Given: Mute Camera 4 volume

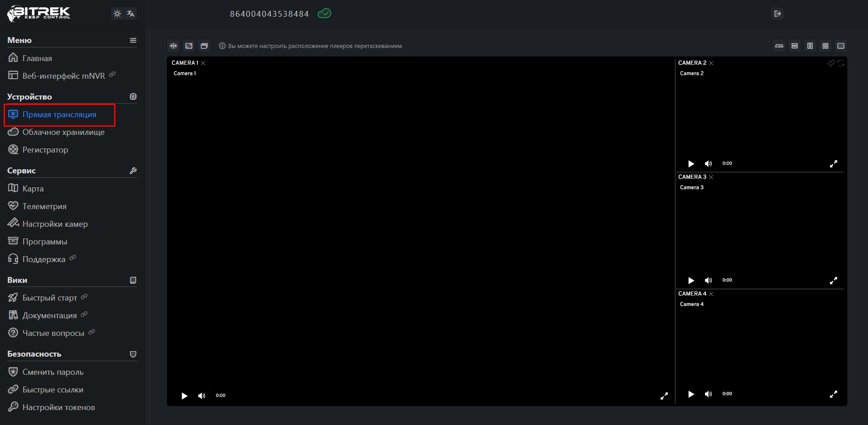Looking at the screenshot, I should point(709,394).
